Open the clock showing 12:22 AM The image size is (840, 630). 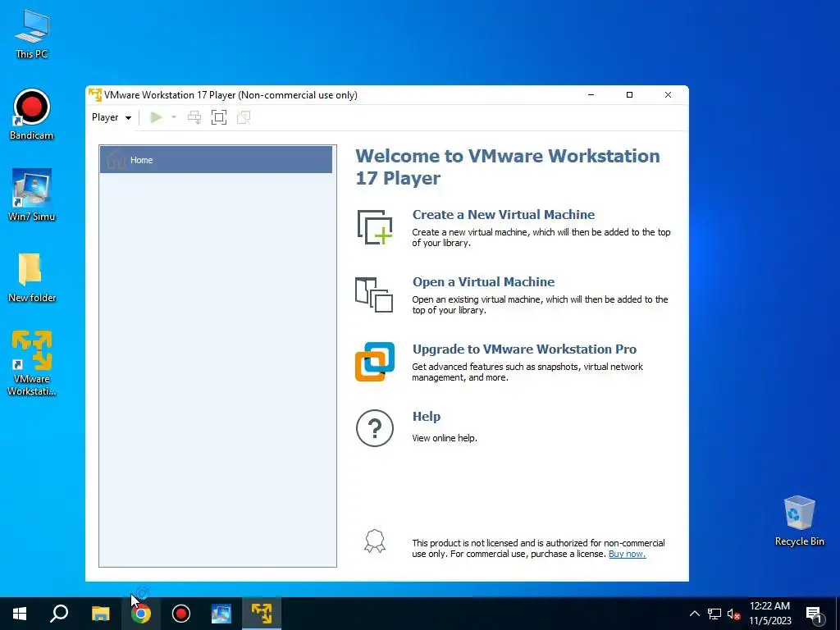[769, 614]
